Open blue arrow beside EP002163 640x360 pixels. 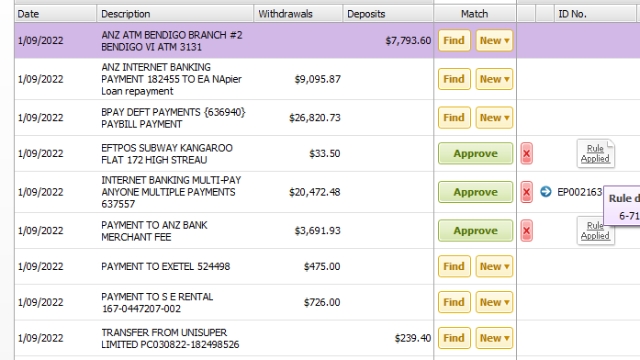546,191
